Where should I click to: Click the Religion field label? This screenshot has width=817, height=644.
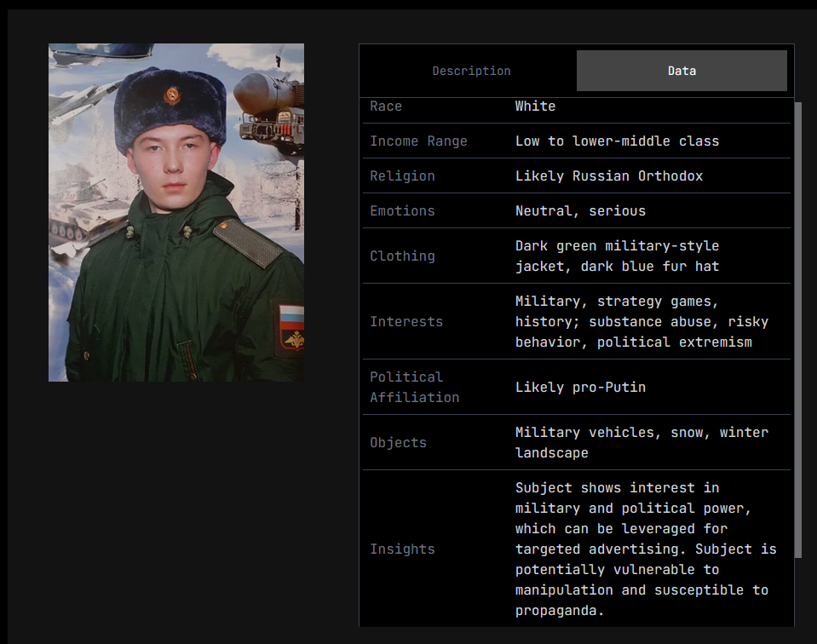[402, 176]
